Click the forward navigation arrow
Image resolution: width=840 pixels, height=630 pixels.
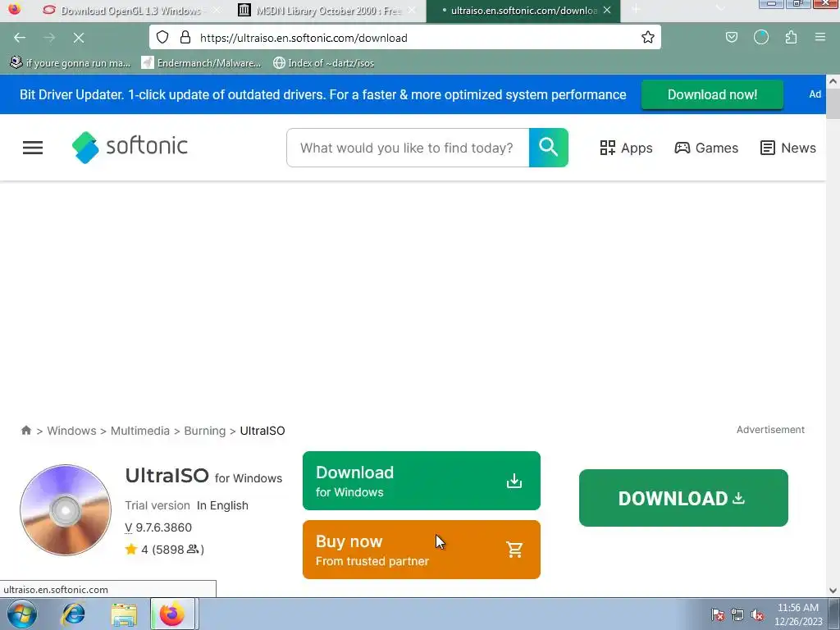coord(49,38)
